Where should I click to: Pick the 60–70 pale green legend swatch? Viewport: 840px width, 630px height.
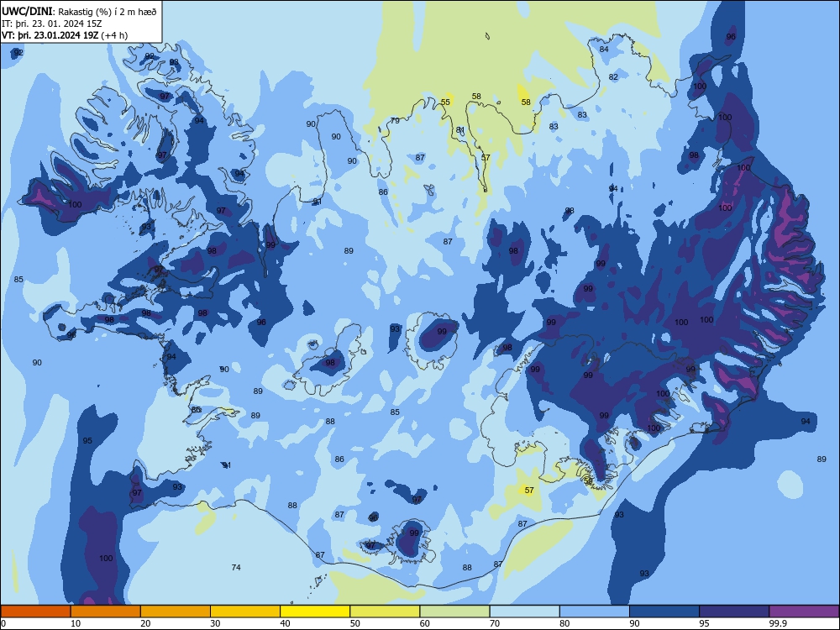pyautogui.click(x=454, y=612)
